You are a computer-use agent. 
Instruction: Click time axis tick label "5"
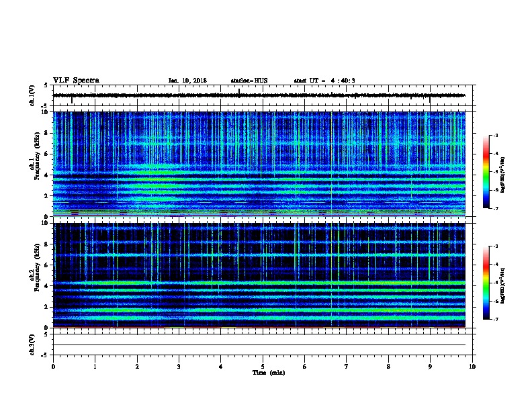[x=263, y=367]
